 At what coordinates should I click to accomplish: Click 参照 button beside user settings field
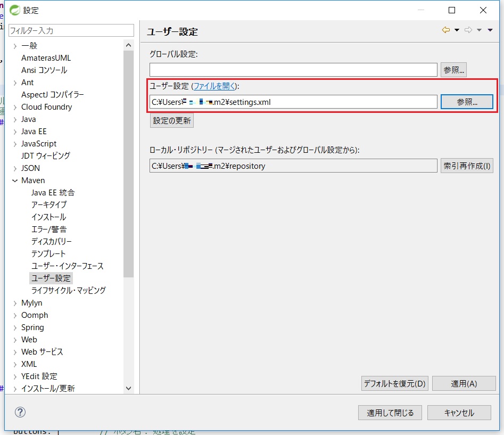[467, 102]
